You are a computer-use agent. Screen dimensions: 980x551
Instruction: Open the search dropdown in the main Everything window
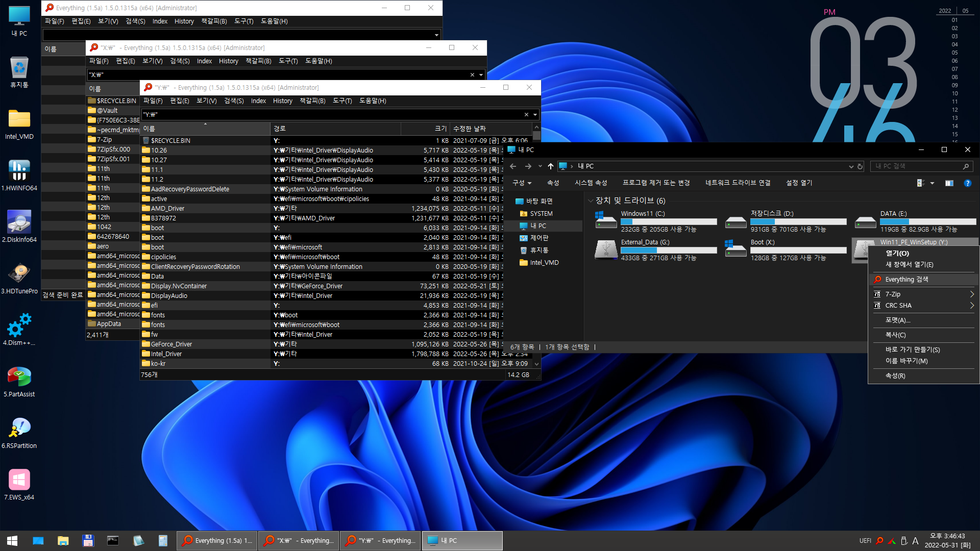pyautogui.click(x=436, y=35)
